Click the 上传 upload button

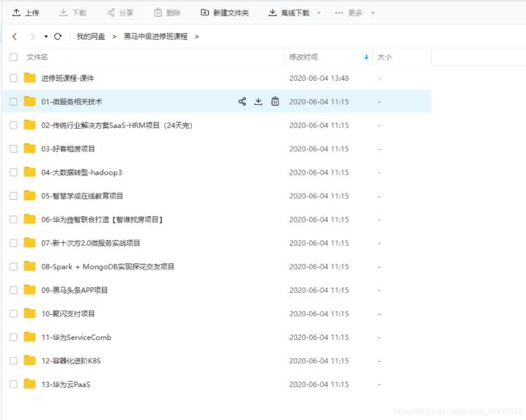26,13
